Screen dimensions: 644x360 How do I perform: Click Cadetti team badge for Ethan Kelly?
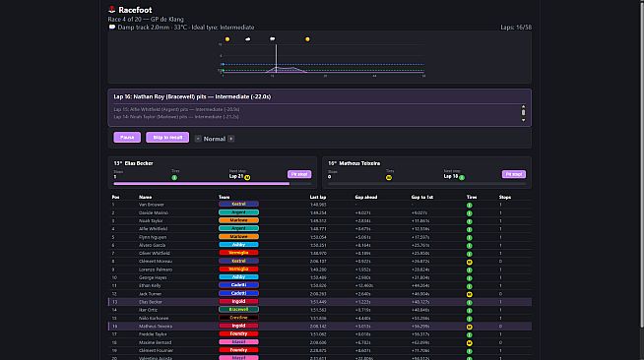(238, 285)
